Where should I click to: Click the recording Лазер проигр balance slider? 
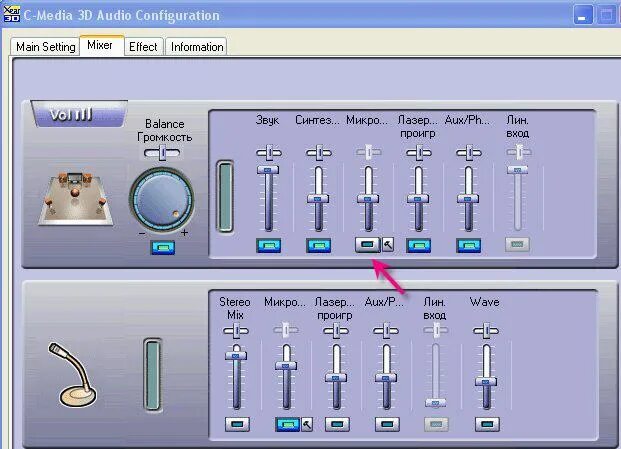(336, 331)
